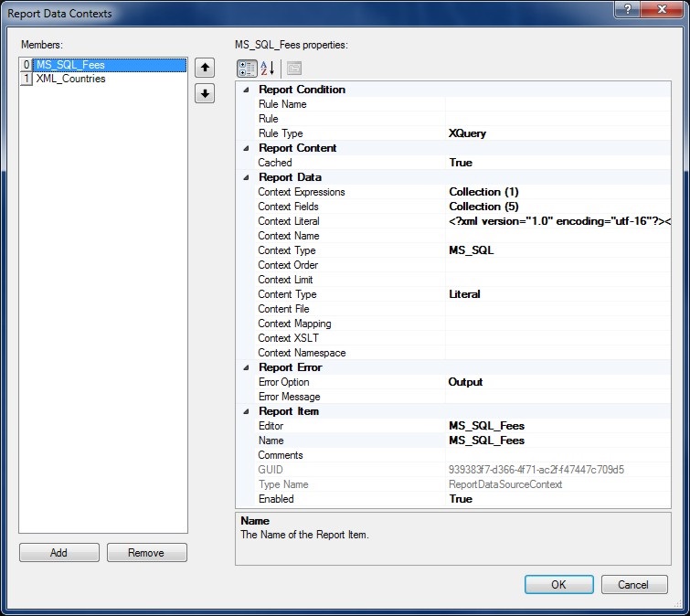Click the Property Pages icon

click(x=293, y=69)
